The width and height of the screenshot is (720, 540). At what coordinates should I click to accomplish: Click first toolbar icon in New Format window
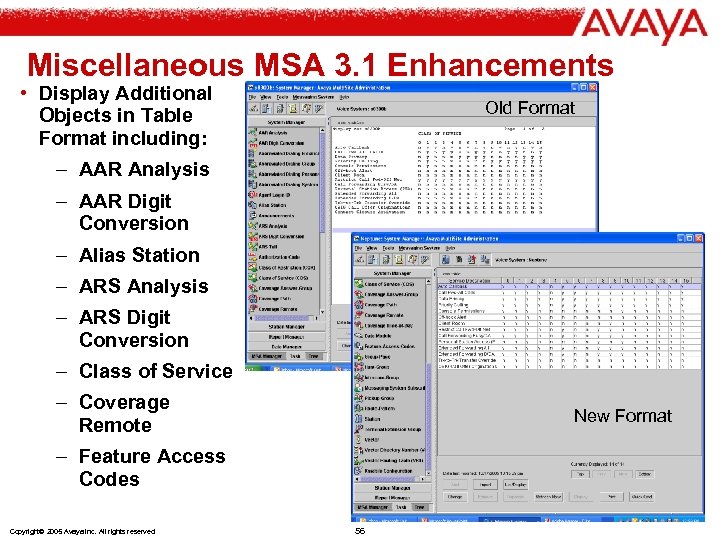click(360, 260)
